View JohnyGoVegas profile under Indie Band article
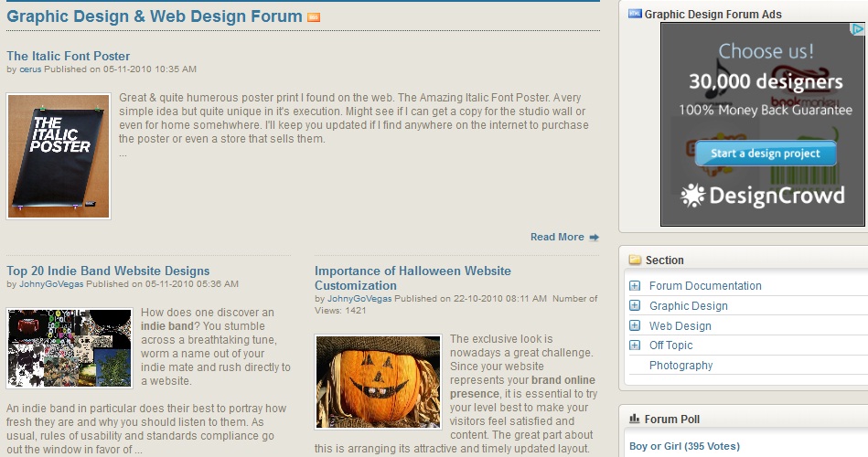Image resolution: width=868 pixels, height=457 pixels. pyautogui.click(x=51, y=284)
